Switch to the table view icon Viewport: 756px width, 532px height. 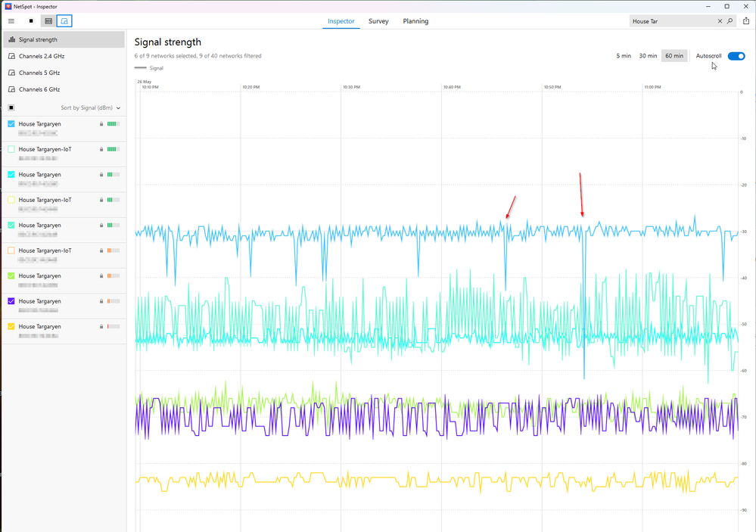48,21
